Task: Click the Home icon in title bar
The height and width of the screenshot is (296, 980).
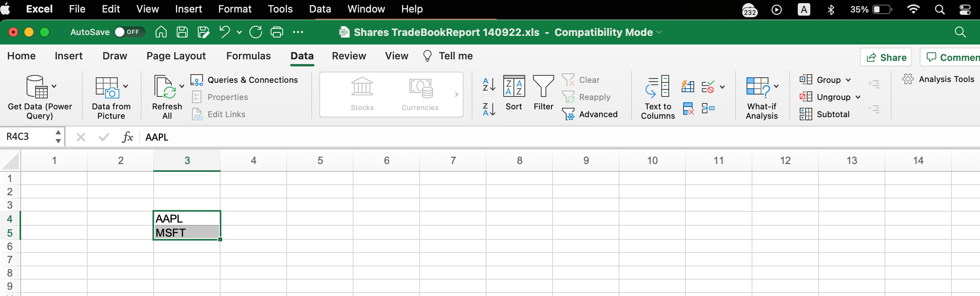Action: point(161,32)
